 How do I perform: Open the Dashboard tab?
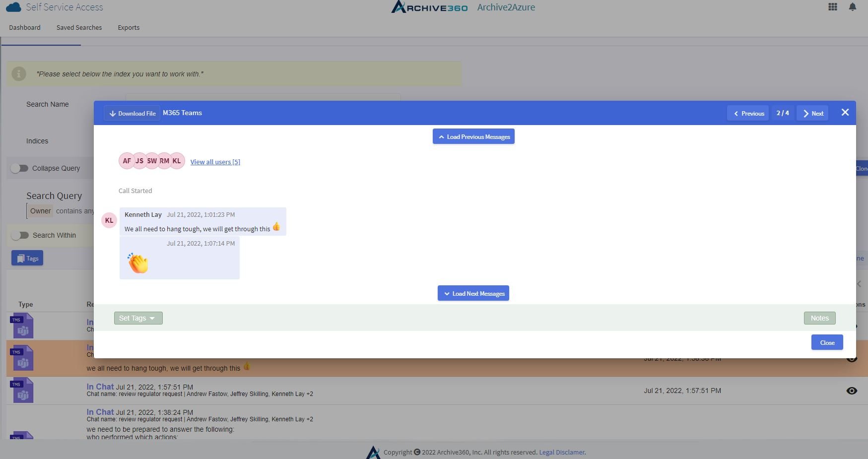[25, 27]
